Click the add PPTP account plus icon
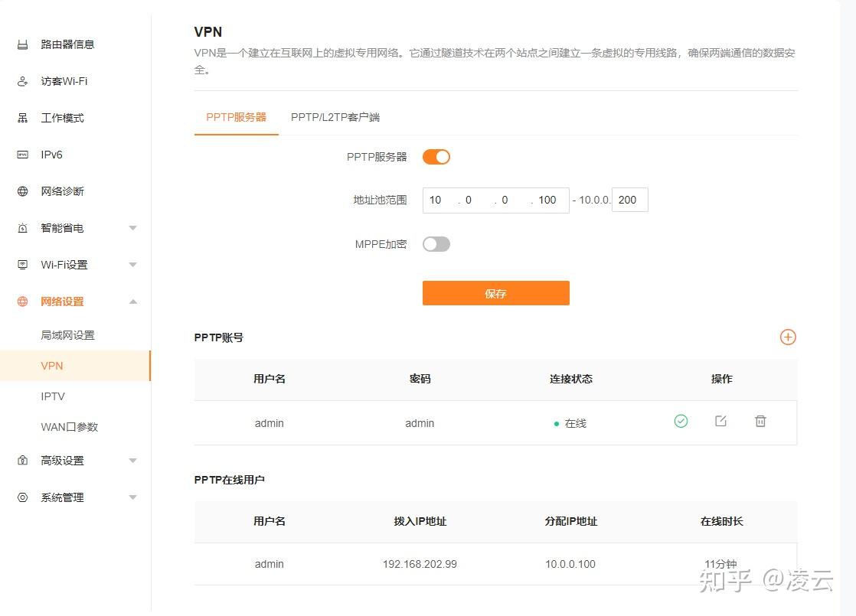 [x=788, y=337]
